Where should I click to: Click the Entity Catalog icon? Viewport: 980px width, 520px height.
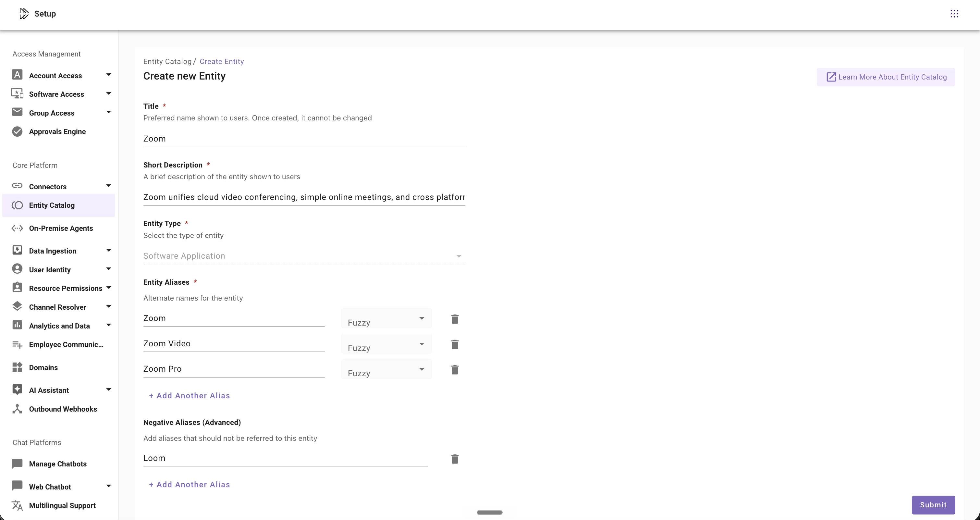pyautogui.click(x=17, y=205)
